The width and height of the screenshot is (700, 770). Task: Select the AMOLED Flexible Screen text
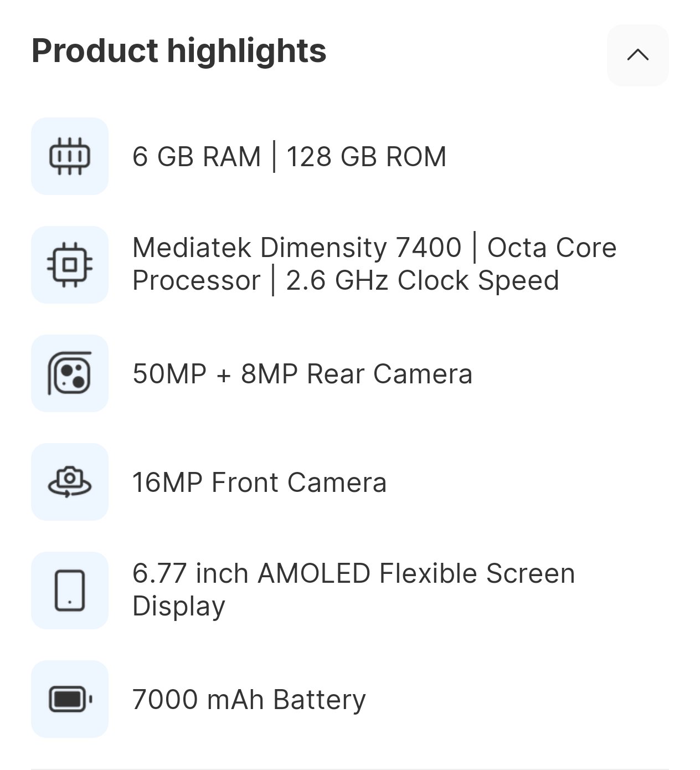coord(416,573)
